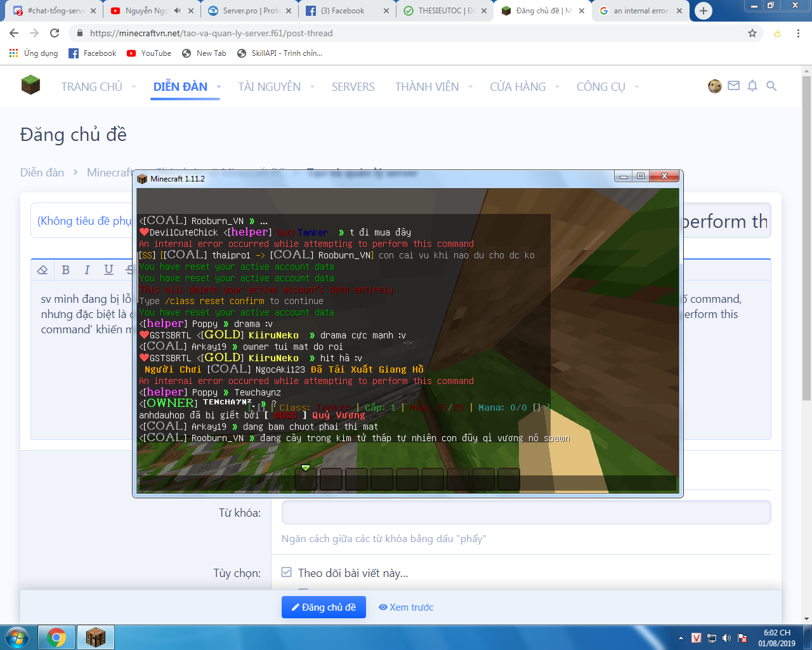Preview the post with 'Xem trước'

point(406,607)
